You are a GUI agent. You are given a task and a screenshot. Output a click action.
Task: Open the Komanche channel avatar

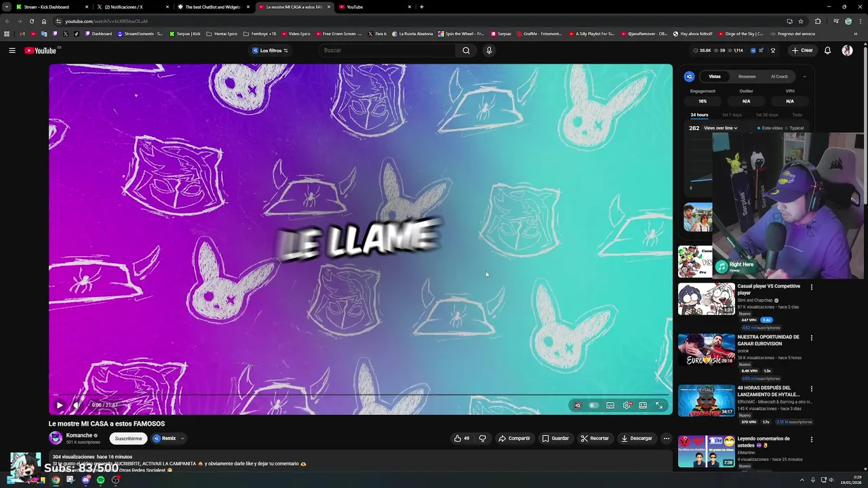point(56,439)
